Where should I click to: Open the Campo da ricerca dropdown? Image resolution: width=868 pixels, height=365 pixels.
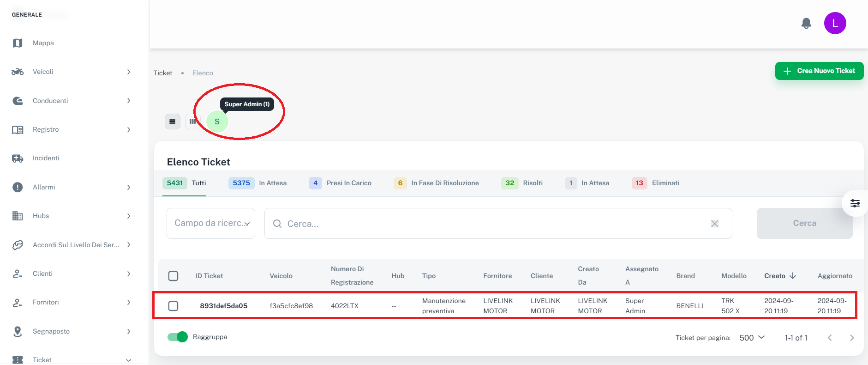pos(211,223)
